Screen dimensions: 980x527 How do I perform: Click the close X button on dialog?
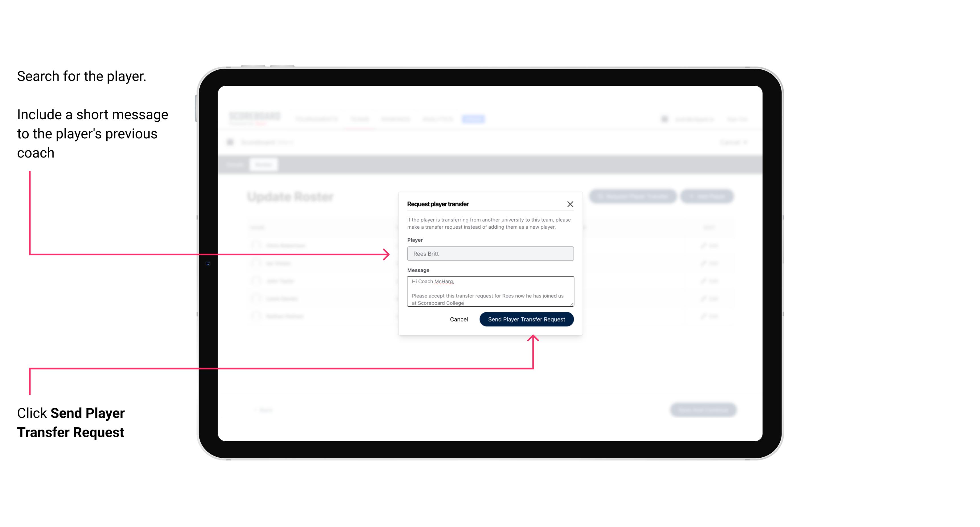pos(570,204)
